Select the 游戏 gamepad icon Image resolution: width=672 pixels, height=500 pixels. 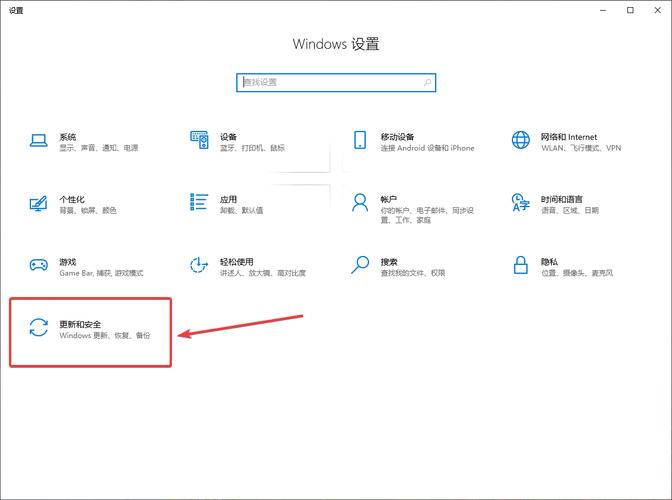[x=38, y=266]
